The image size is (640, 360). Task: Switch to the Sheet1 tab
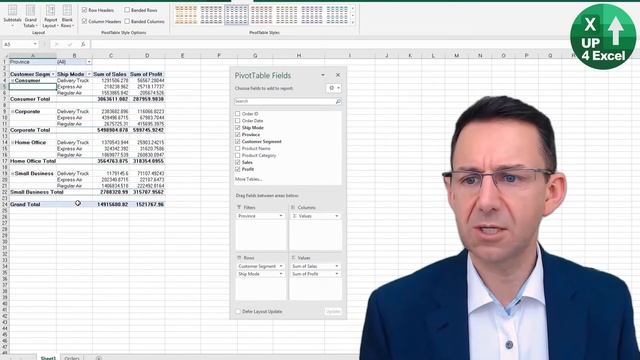pyautogui.click(x=48, y=358)
